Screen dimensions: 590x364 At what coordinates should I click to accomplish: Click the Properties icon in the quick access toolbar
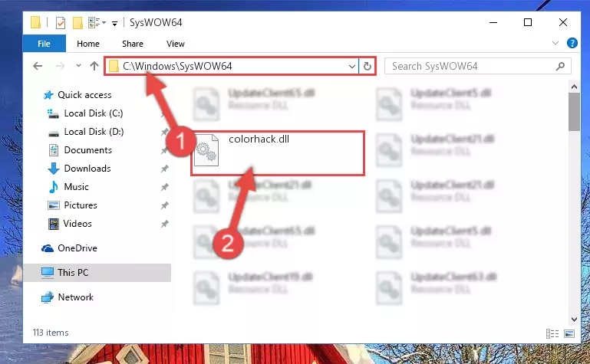point(60,22)
